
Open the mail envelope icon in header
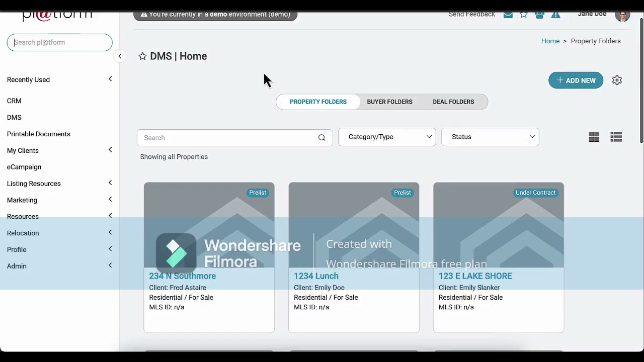[508, 15]
